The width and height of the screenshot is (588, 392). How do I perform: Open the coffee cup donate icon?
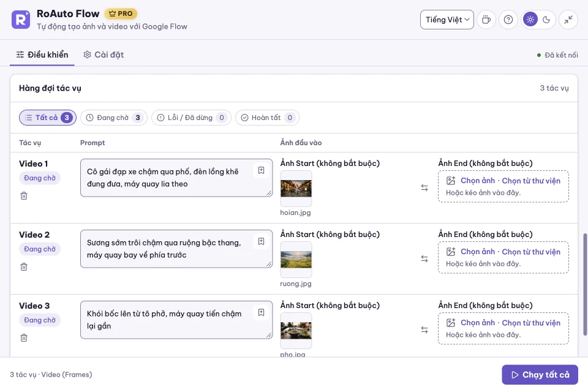point(486,20)
